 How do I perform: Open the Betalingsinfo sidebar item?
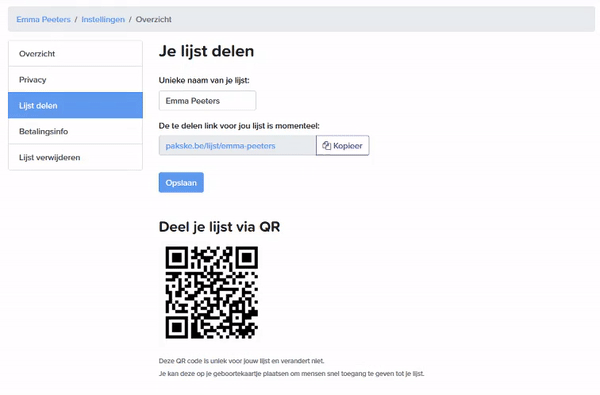pos(75,131)
